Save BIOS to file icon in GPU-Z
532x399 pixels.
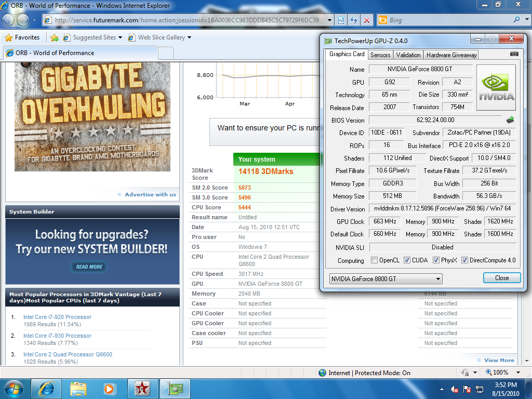510,120
